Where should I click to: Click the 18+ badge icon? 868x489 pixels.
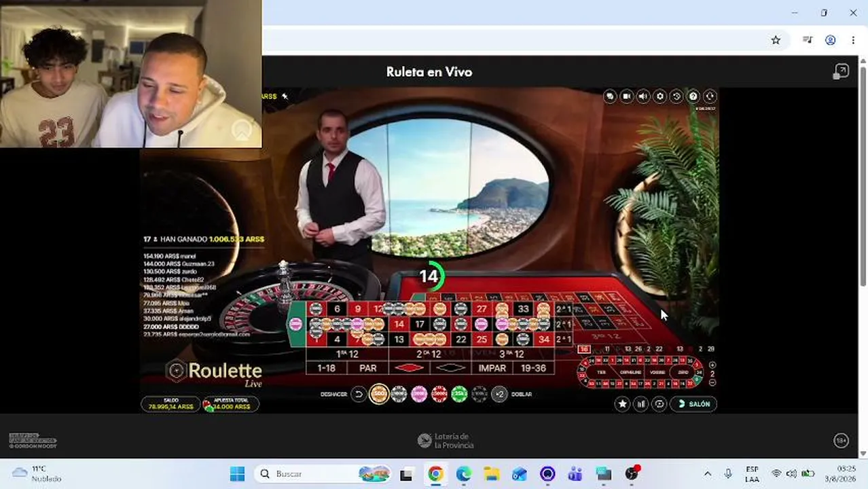pyautogui.click(x=841, y=440)
